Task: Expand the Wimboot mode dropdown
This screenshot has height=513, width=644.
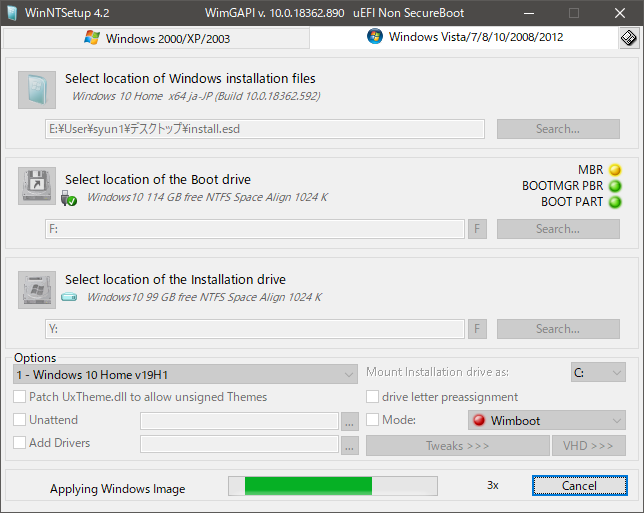Action: 547,420
